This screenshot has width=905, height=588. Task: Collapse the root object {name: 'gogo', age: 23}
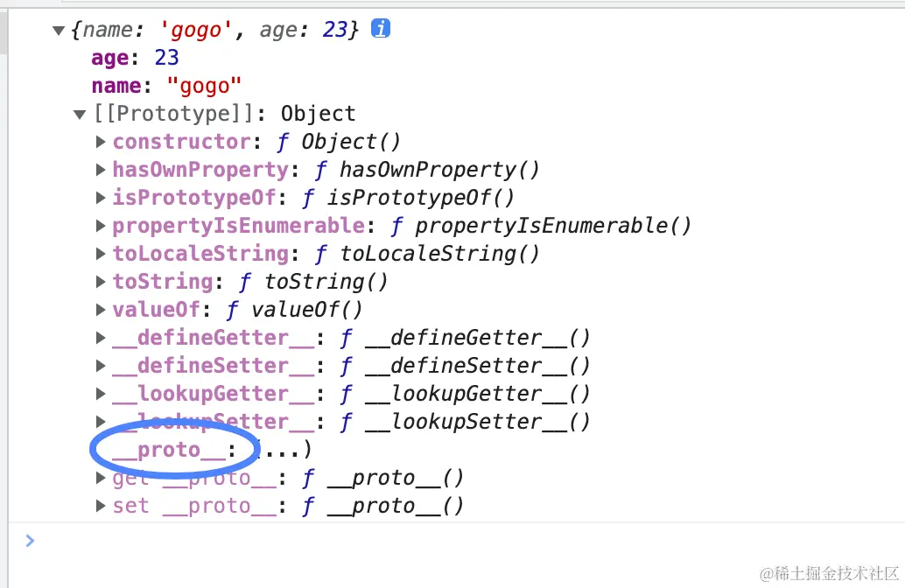[x=59, y=30]
